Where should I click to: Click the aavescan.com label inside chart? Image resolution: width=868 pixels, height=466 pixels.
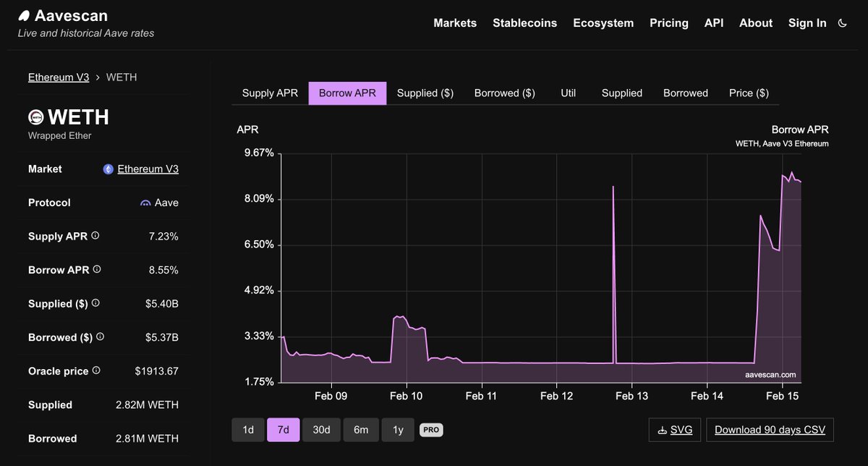(x=770, y=375)
